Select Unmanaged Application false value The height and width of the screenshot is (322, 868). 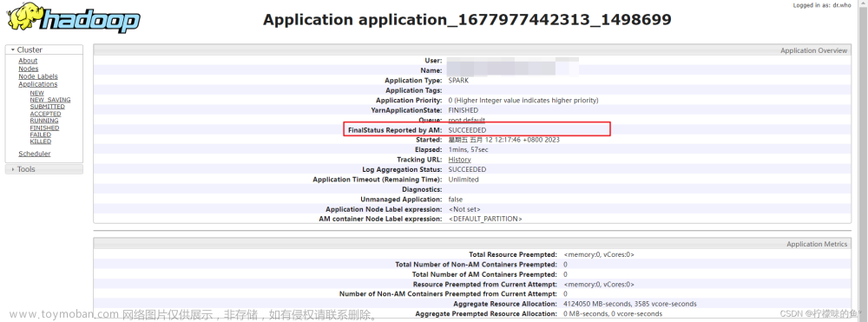tap(456, 199)
